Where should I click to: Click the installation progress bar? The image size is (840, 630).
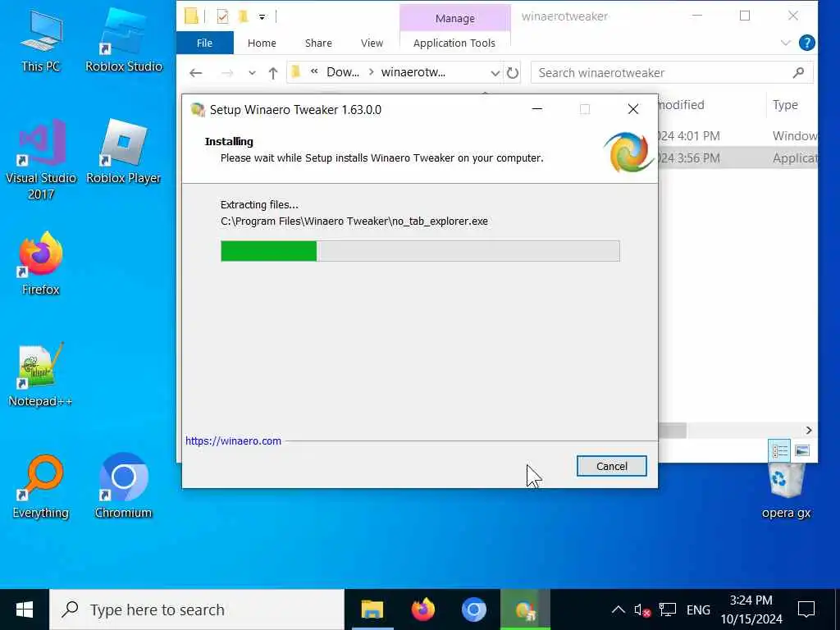coord(420,251)
